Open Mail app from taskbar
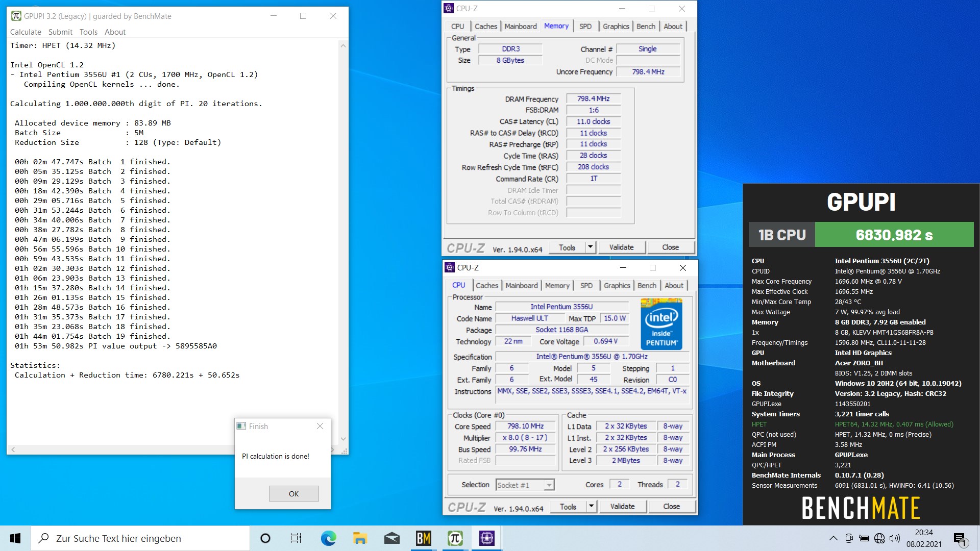Image resolution: width=980 pixels, height=551 pixels. (391, 538)
